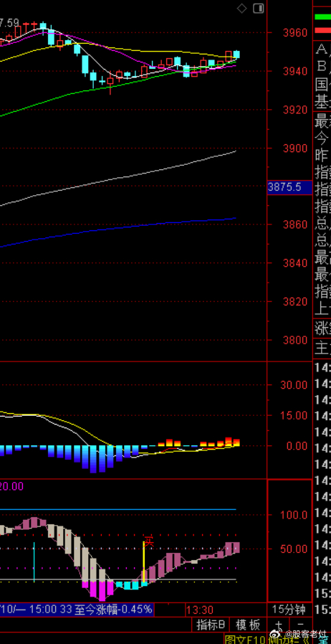Viewport: 331px width, 644px height.
Task: Zoom in chart with plus button
Action: [x=279, y=625]
